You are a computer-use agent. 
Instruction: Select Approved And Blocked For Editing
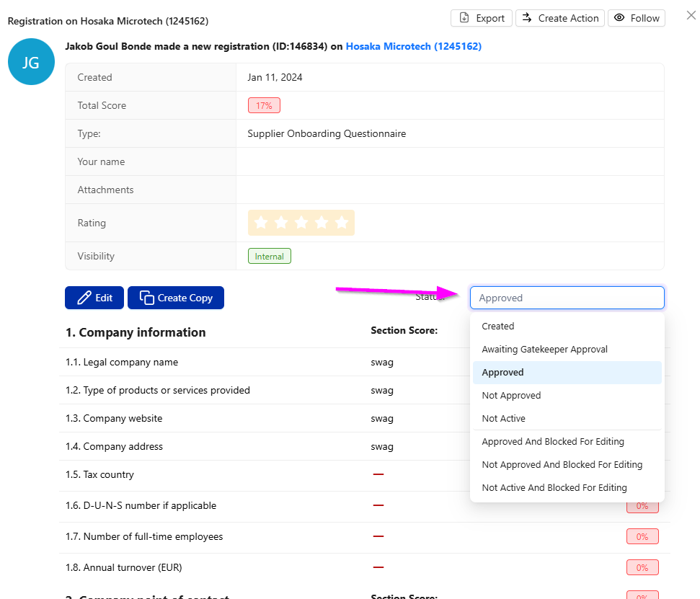pos(567,441)
